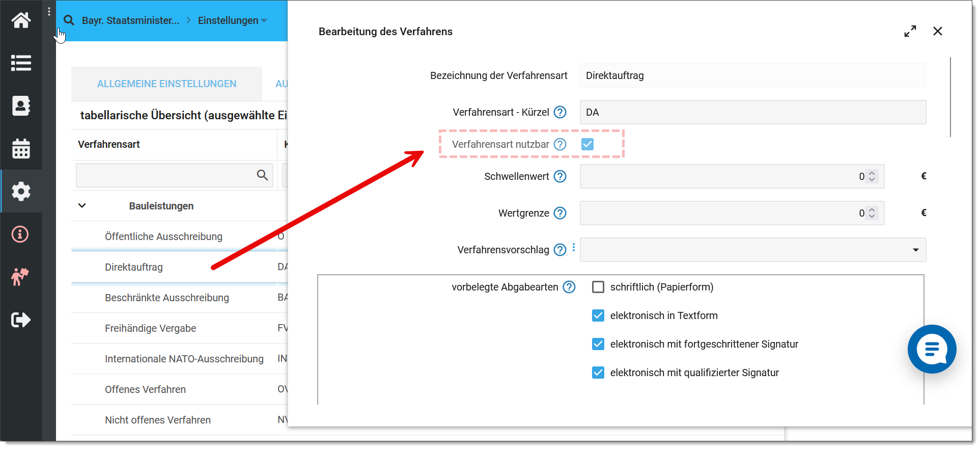The image size is (980, 449).
Task: Click the logout icon in sidebar
Action: click(x=21, y=320)
